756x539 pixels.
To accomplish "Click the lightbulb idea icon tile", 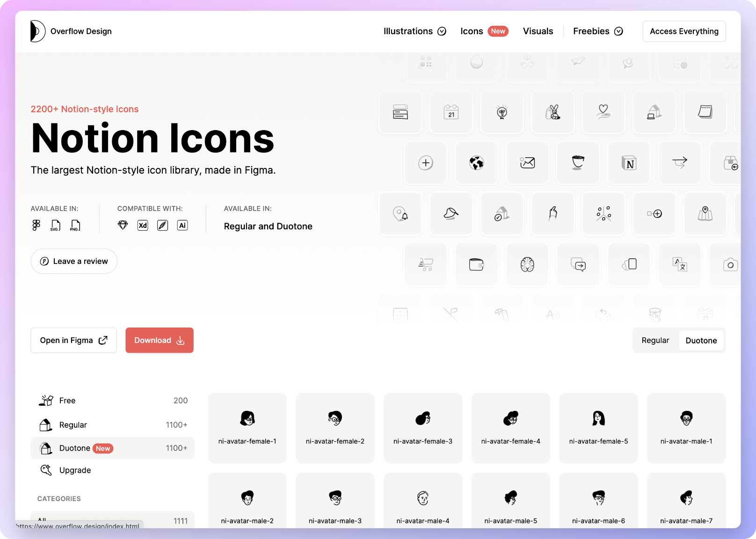I will 502,112.
